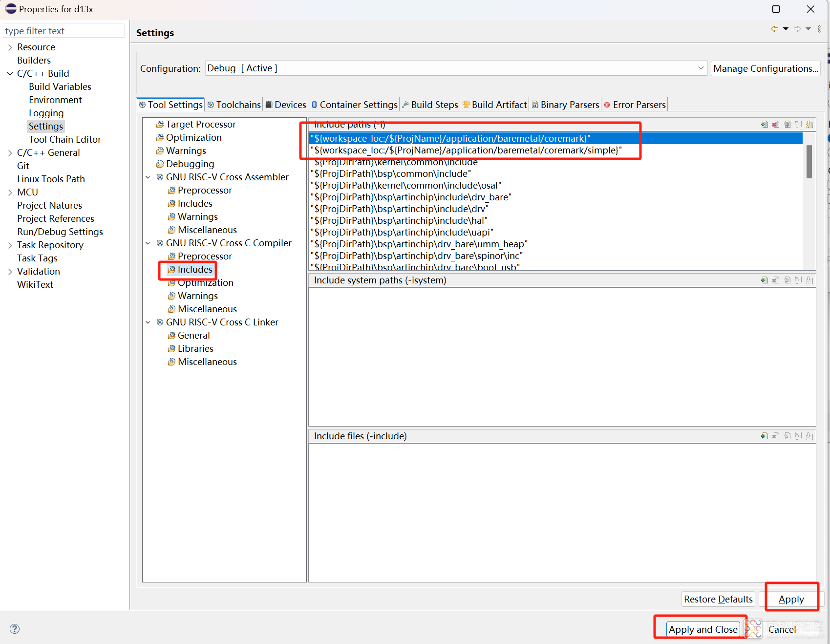Open Build Variables in left tree

pyautogui.click(x=60, y=87)
